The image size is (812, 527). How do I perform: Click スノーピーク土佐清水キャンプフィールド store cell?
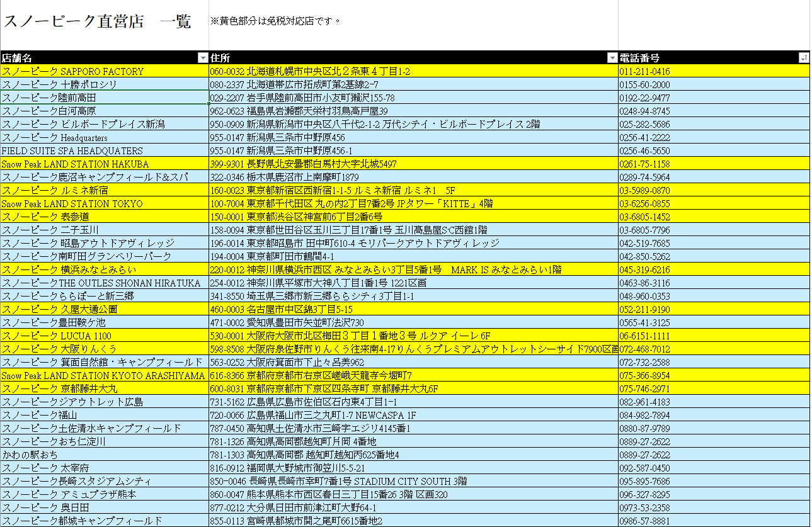click(105, 429)
